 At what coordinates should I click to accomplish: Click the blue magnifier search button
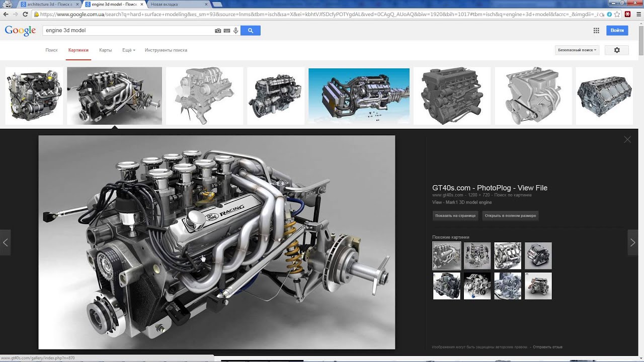(x=251, y=31)
